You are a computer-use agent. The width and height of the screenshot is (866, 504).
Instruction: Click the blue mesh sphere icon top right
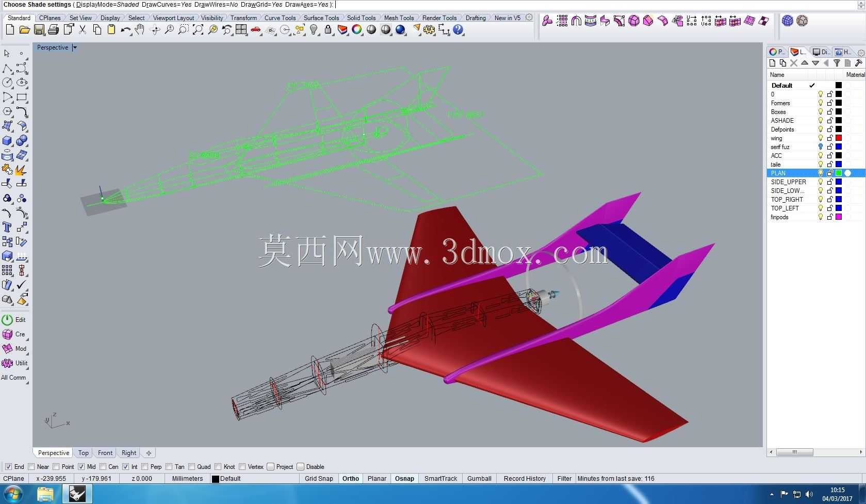tap(788, 21)
